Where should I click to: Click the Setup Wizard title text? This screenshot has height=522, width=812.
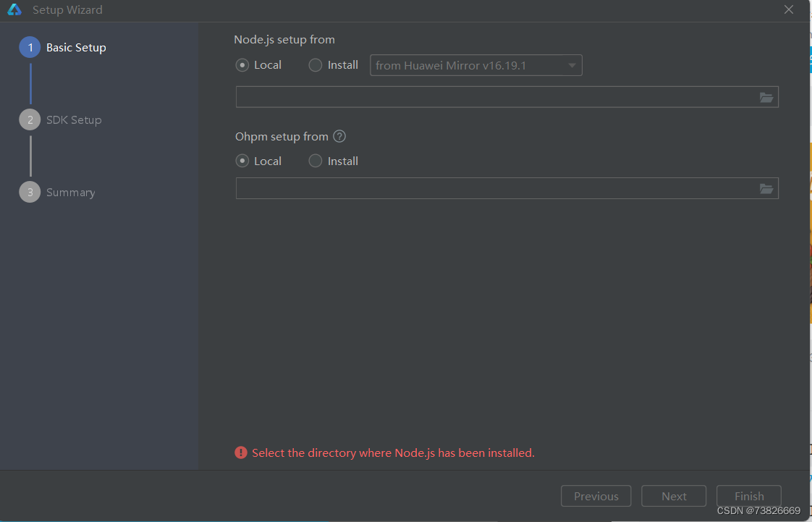(67, 10)
